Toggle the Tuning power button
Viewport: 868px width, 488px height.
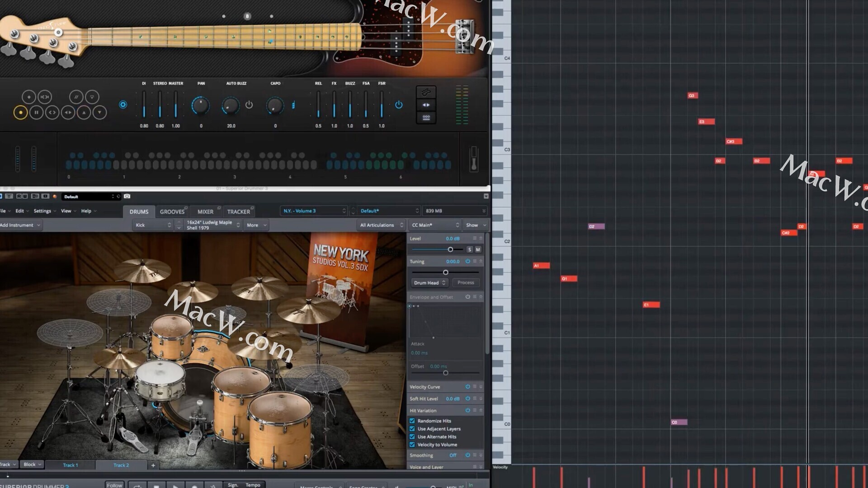(x=468, y=261)
